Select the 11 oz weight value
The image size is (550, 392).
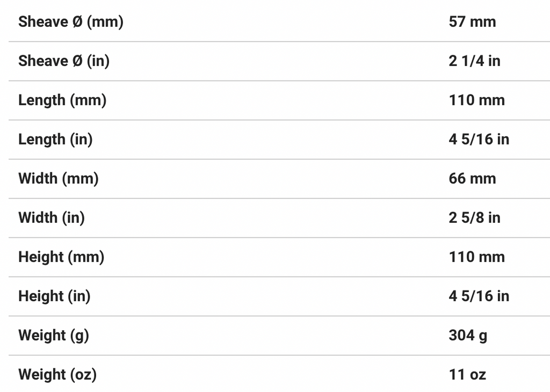[x=467, y=375]
